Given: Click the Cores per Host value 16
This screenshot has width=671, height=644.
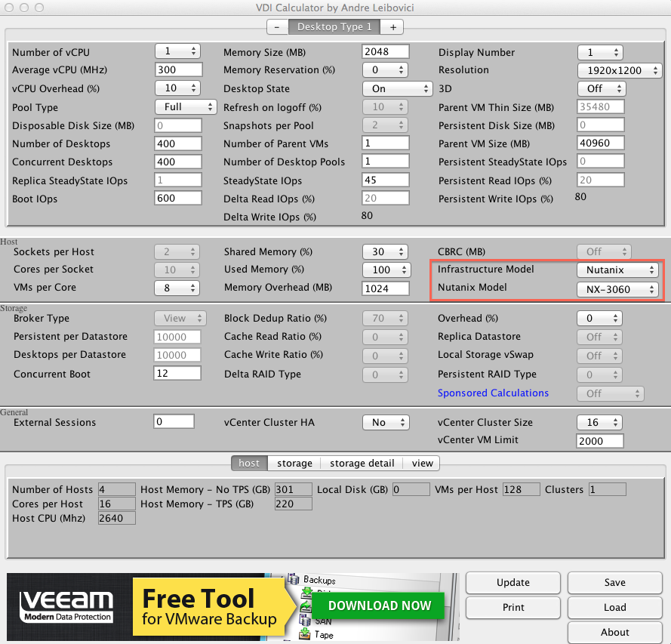Looking at the screenshot, I should pos(116,504).
